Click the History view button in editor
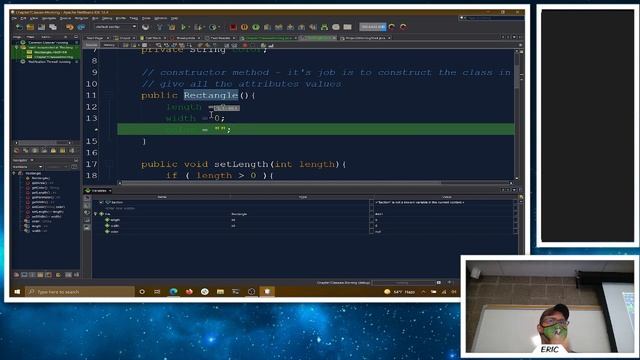 [109, 45]
